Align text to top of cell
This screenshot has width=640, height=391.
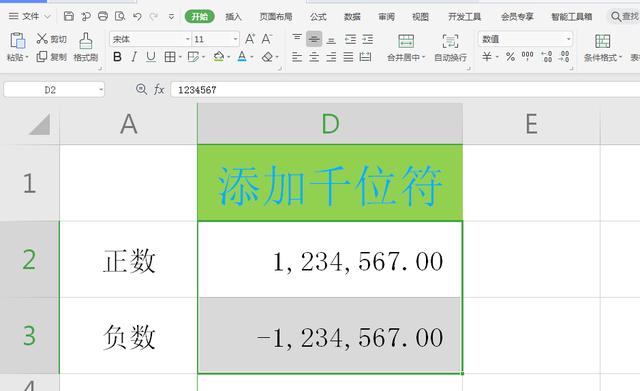[x=297, y=39]
